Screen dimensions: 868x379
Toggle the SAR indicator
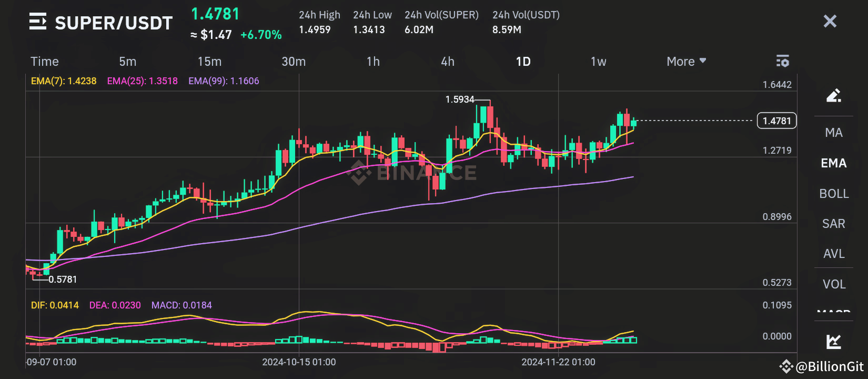[833, 224]
